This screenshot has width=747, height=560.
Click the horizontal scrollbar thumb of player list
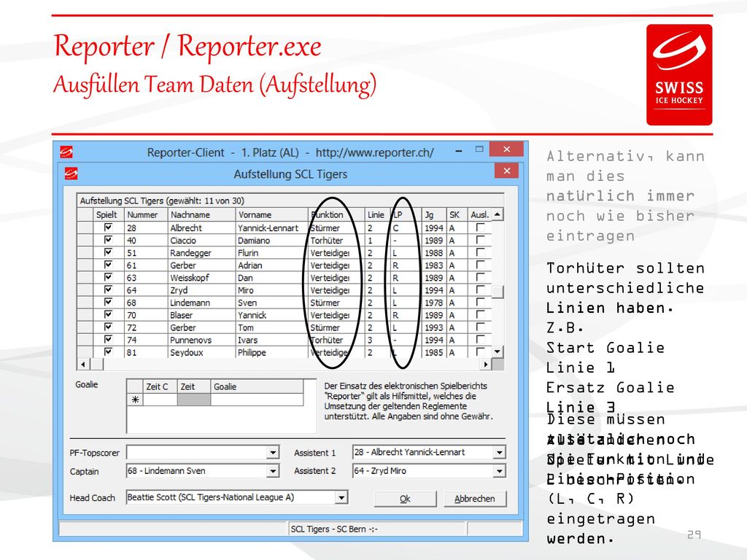pyautogui.click(x=97, y=365)
